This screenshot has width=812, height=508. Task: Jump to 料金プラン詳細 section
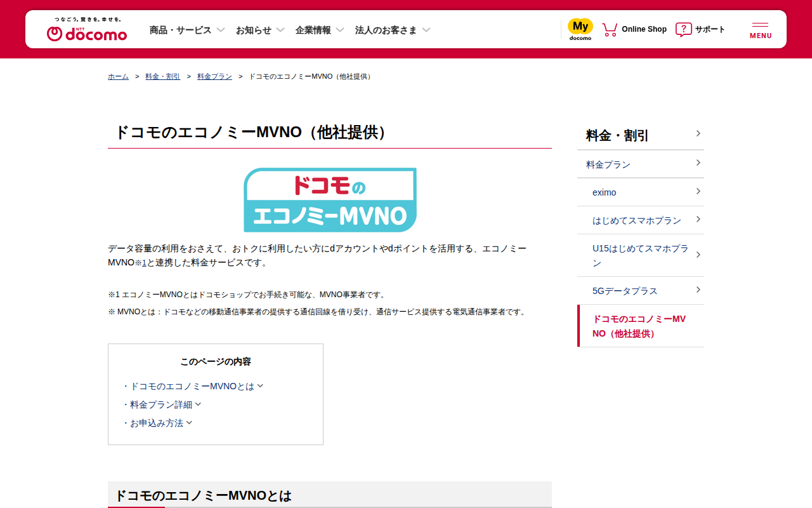[x=165, y=404]
